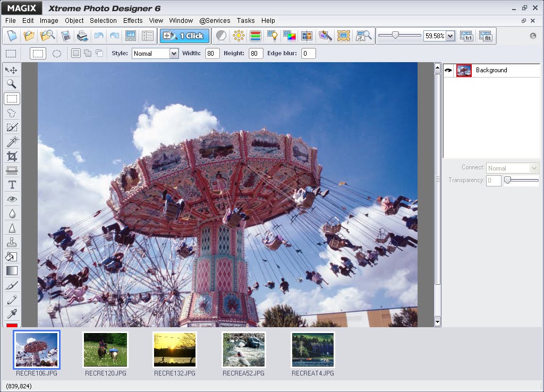Toggle visibility of the Background layer
Viewport: 544px width, 392px height.
point(447,70)
